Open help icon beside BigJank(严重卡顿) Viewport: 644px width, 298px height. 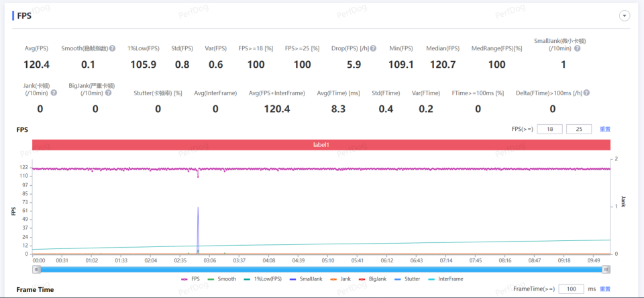pyautogui.click(x=108, y=93)
